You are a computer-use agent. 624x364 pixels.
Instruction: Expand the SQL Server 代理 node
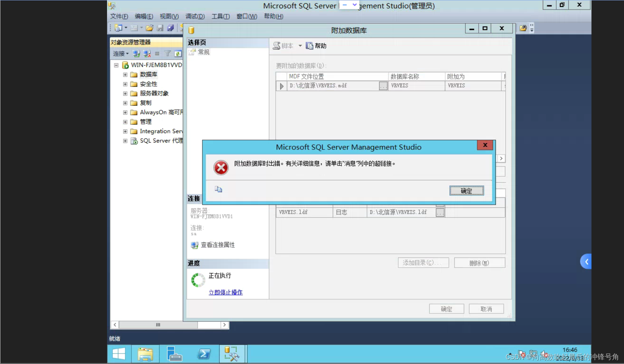click(x=125, y=141)
